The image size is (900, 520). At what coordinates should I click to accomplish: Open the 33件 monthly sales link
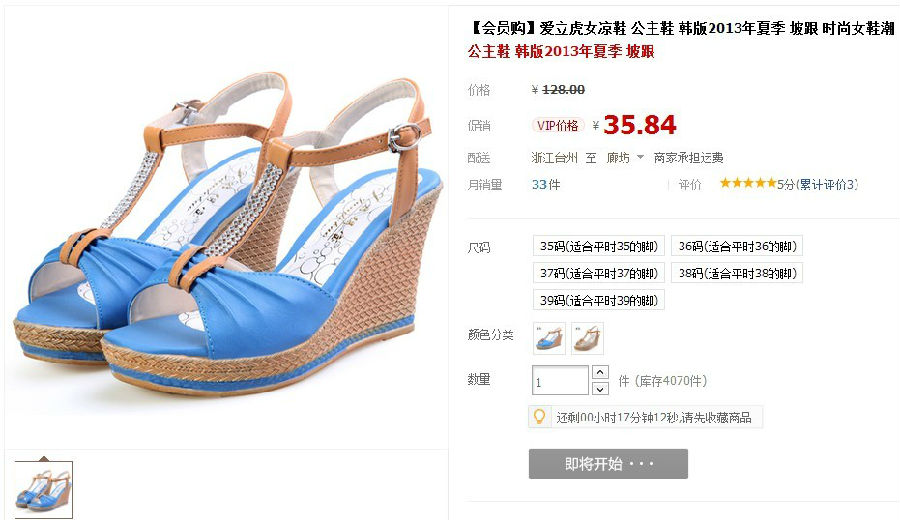546,184
